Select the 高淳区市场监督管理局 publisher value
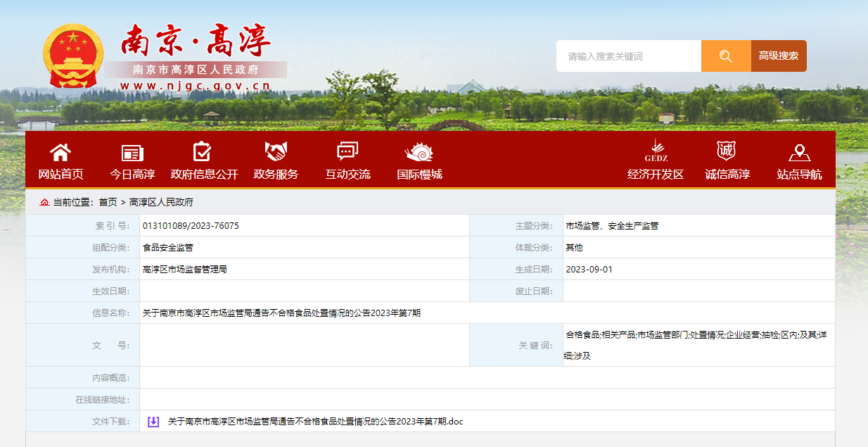This screenshot has width=868, height=447. 185,270
